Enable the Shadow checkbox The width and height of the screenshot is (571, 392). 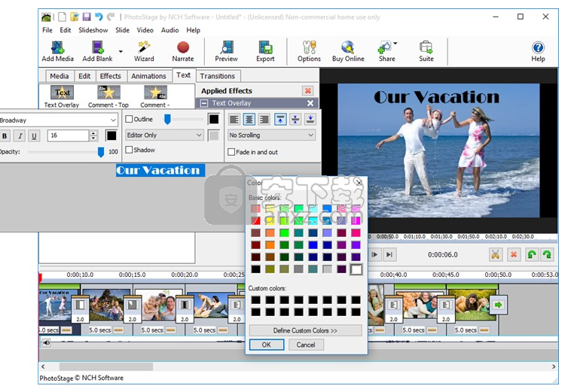[129, 150]
